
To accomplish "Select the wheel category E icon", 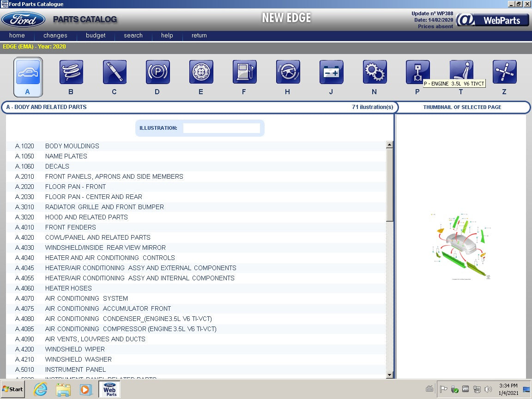I will coord(201,73).
